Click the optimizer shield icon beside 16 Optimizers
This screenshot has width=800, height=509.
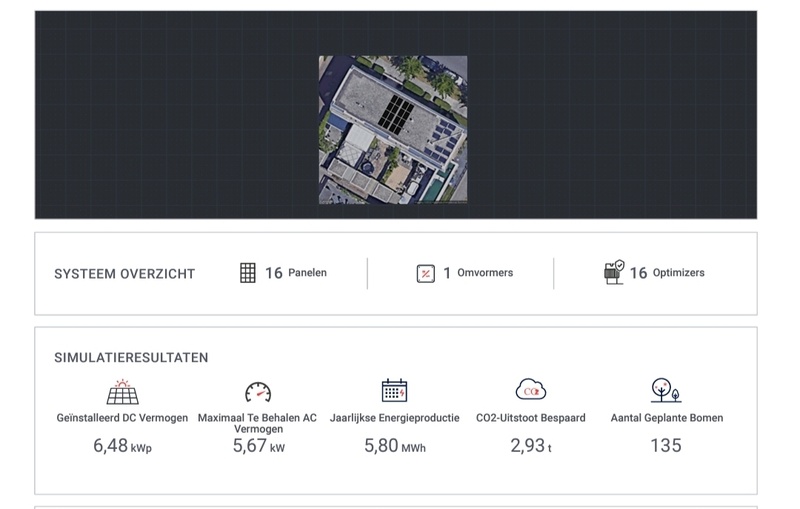click(x=614, y=272)
